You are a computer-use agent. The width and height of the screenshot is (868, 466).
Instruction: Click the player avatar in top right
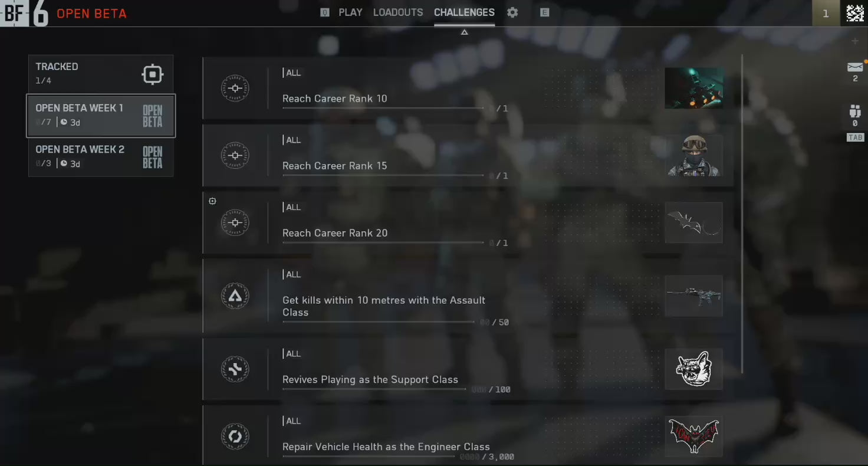(855, 13)
